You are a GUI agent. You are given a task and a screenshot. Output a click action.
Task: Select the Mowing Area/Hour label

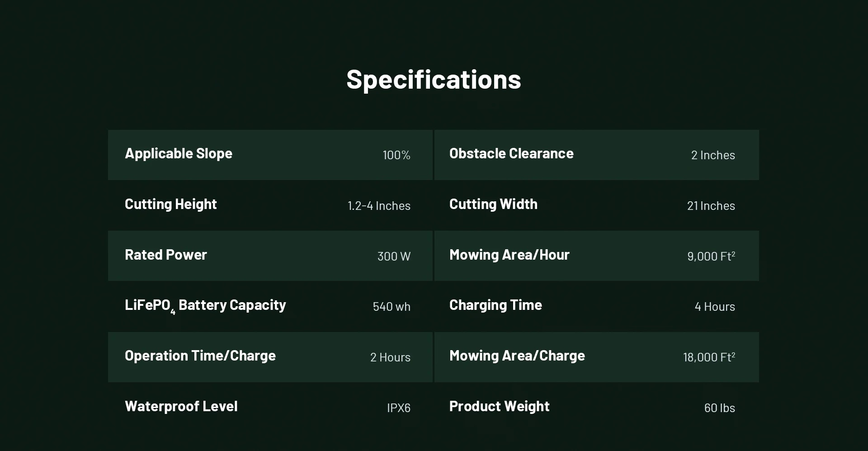[509, 255]
